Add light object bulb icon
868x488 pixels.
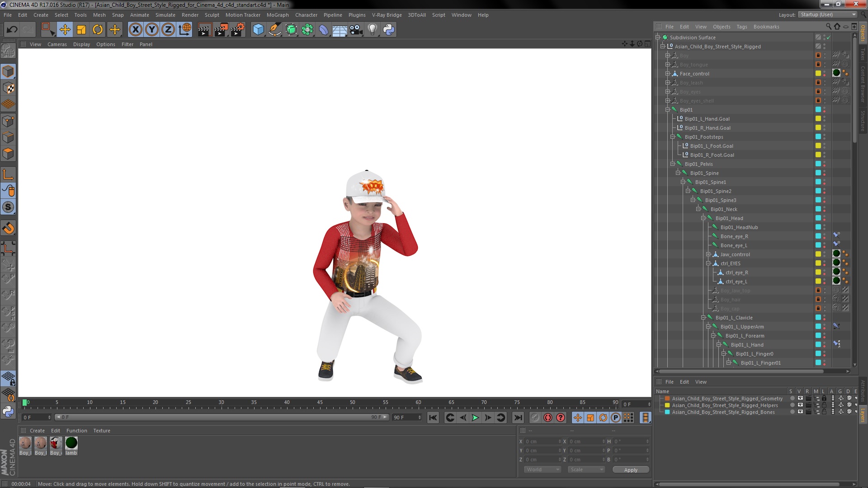point(373,30)
